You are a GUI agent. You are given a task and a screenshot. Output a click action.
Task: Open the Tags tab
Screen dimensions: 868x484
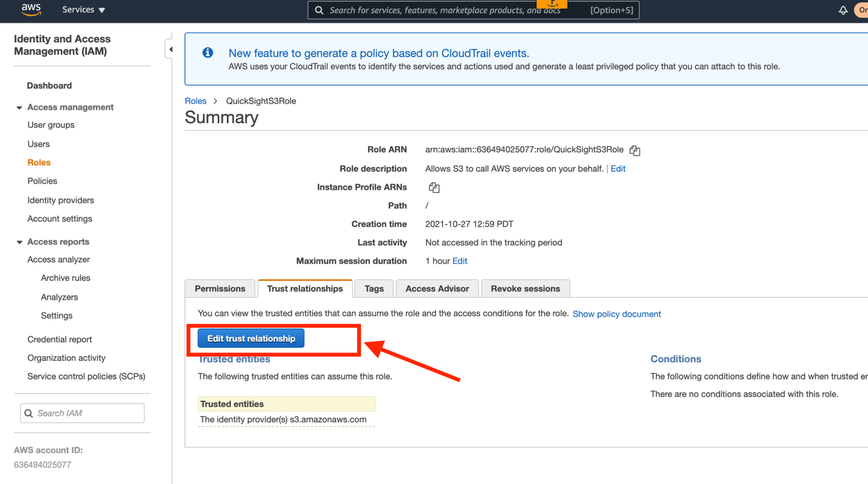pyautogui.click(x=374, y=289)
